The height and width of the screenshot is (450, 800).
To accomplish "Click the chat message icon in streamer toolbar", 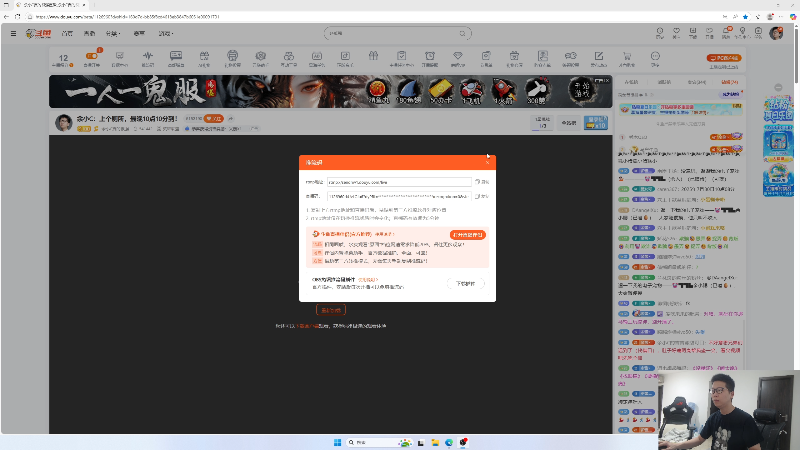I will [x=176, y=58].
